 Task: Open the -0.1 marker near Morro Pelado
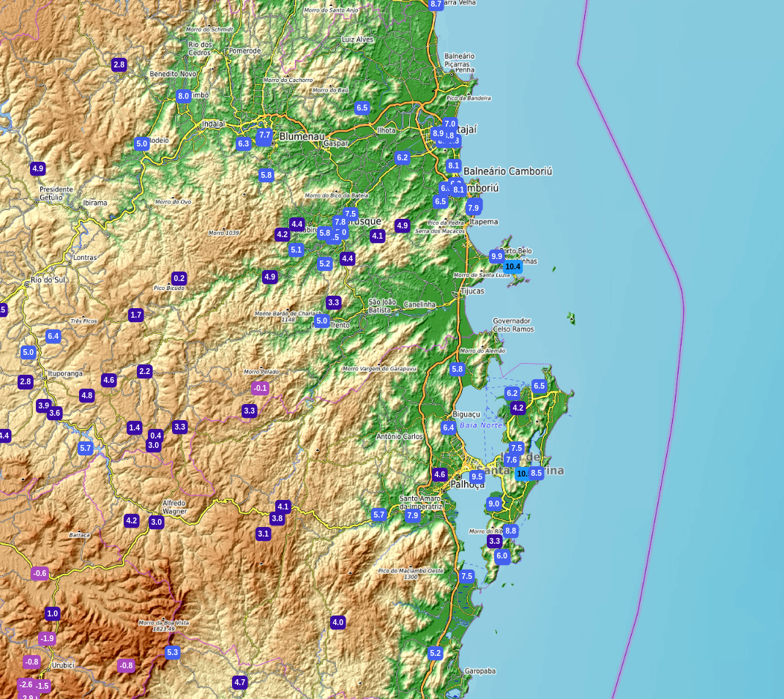point(260,388)
